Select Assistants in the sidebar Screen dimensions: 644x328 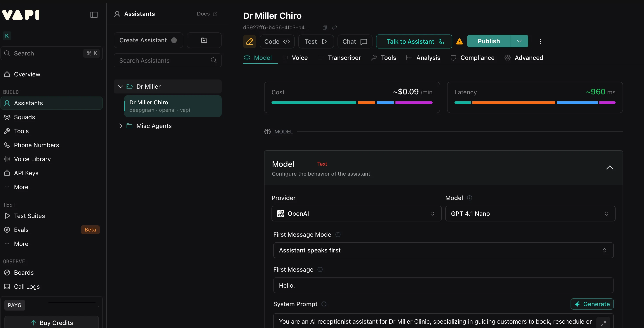point(52,103)
